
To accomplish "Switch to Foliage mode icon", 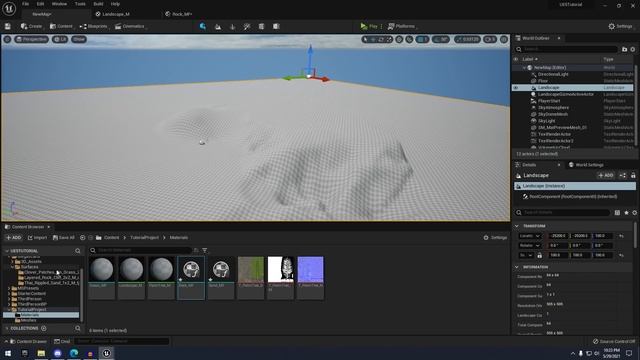I will pyautogui.click(x=233, y=27).
